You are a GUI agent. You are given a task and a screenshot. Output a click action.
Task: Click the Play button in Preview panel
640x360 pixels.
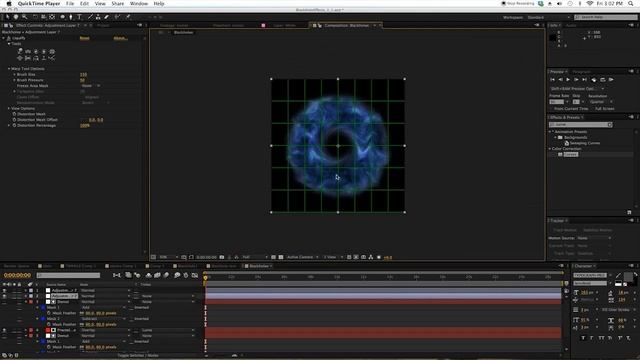click(x=568, y=80)
